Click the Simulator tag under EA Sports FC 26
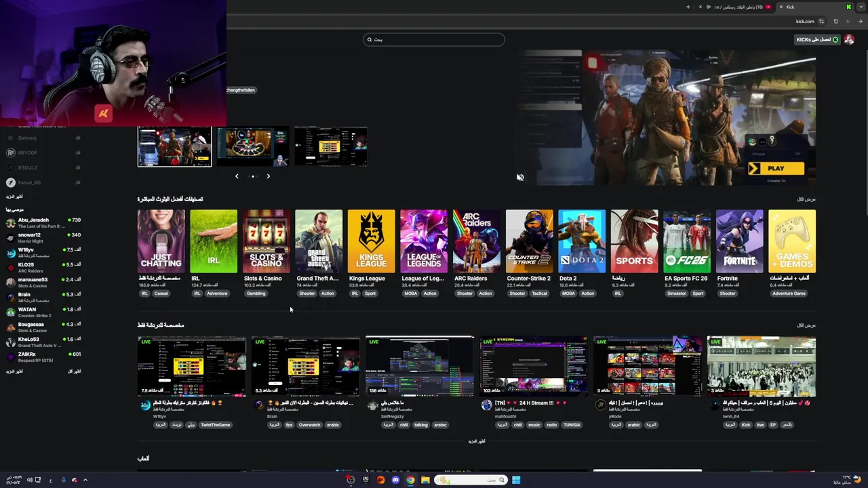The width and height of the screenshot is (868, 488). 676,293
